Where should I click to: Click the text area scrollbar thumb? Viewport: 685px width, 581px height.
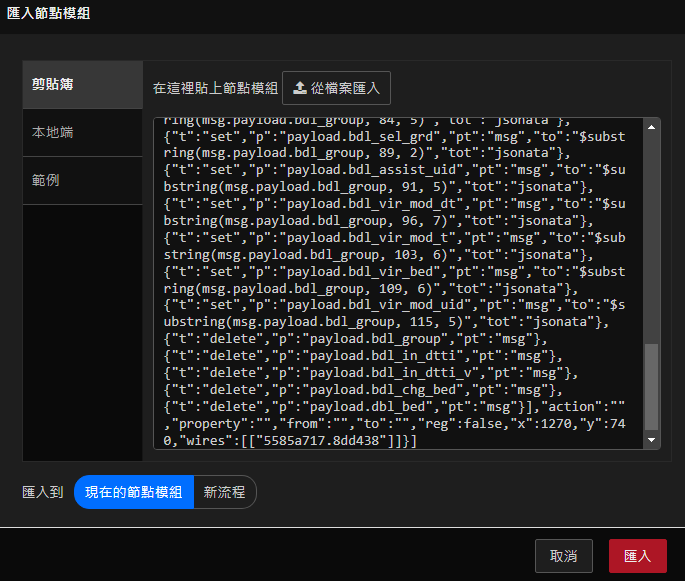pyautogui.click(x=652, y=386)
